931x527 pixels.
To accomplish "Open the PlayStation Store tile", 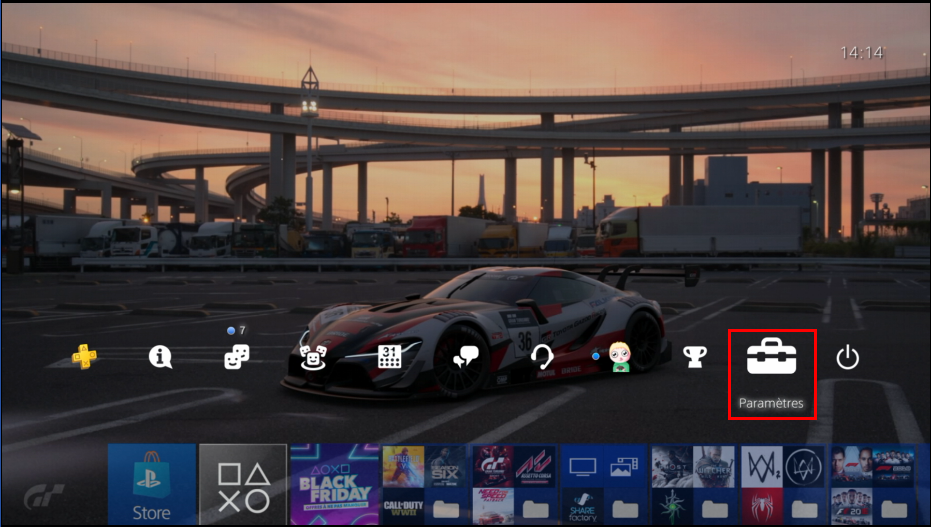I will coord(152,484).
